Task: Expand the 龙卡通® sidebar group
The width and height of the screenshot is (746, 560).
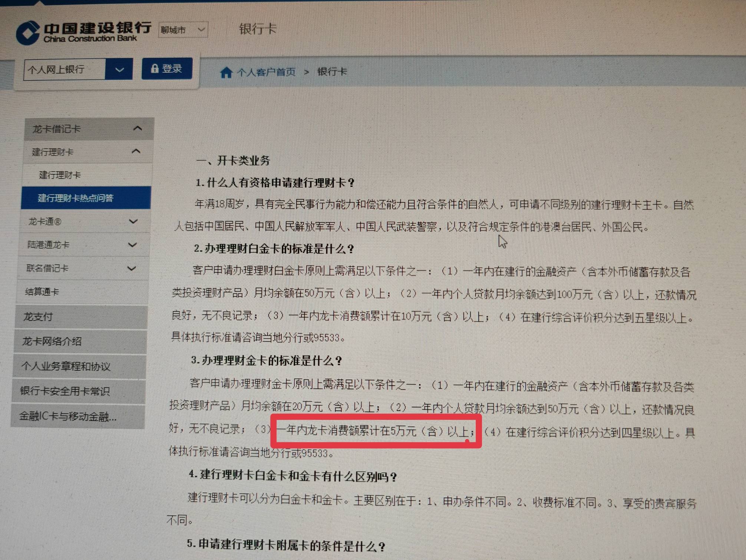Action: tap(85, 221)
